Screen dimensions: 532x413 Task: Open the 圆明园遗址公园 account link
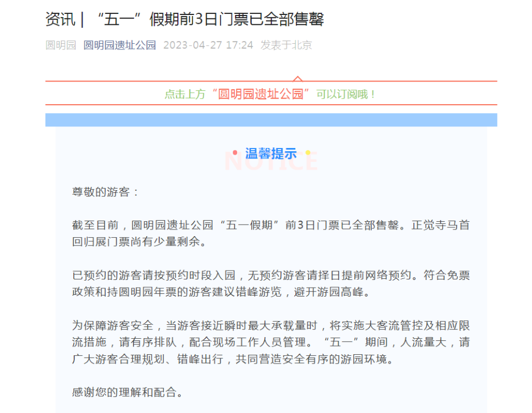click(x=120, y=45)
